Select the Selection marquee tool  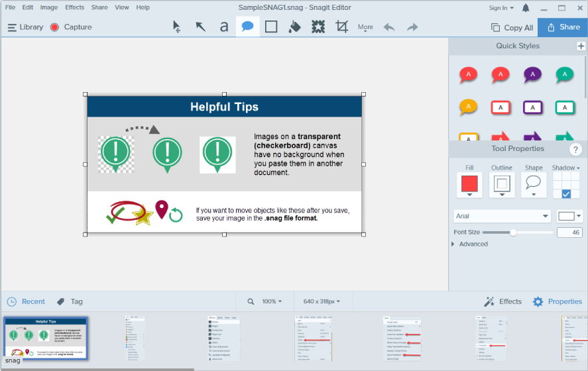(318, 27)
